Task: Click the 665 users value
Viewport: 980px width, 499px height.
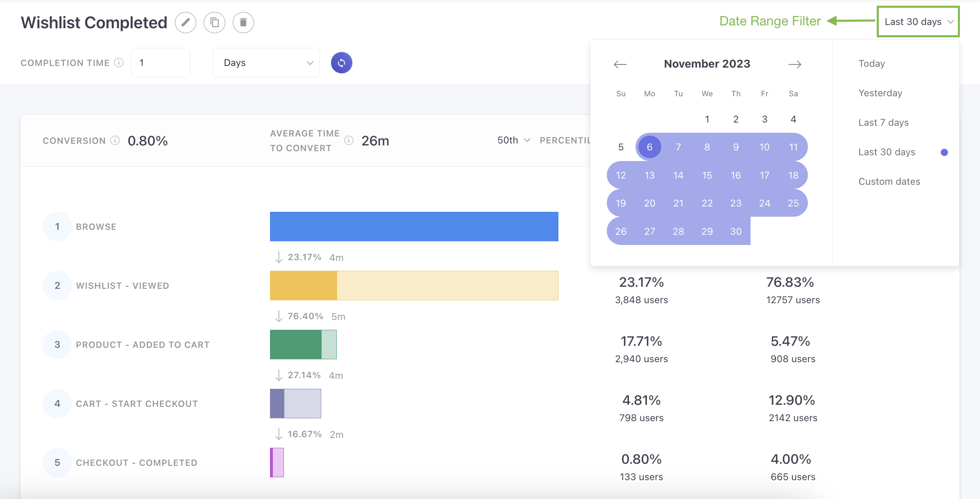Action: coord(793,477)
